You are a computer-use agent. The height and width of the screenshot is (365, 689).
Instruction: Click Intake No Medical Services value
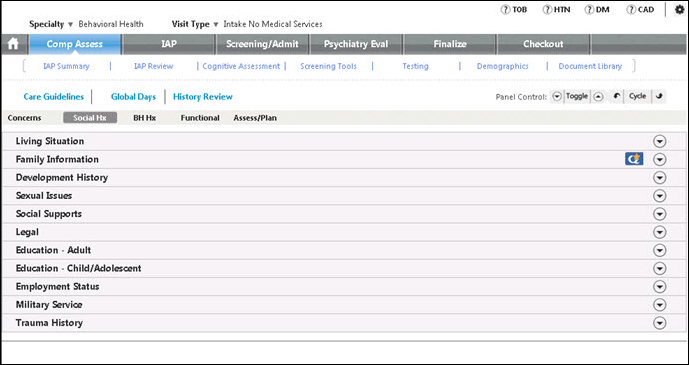(x=273, y=24)
